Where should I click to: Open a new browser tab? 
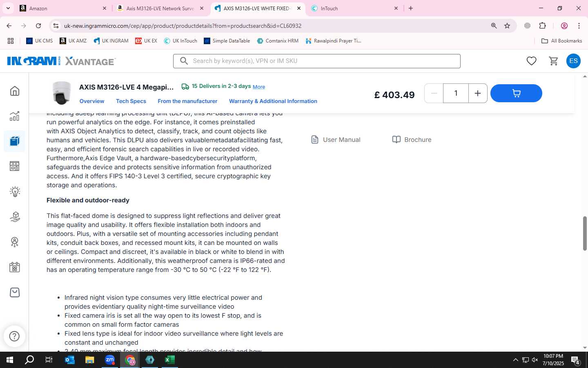411,8
